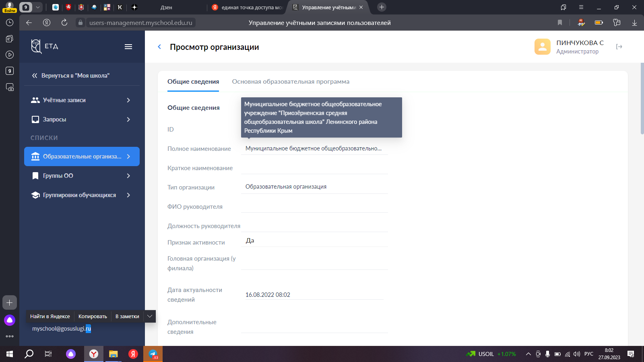The height and width of the screenshot is (362, 644).
Task: Open Task View in taskbar
Action: [x=48, y=354]
